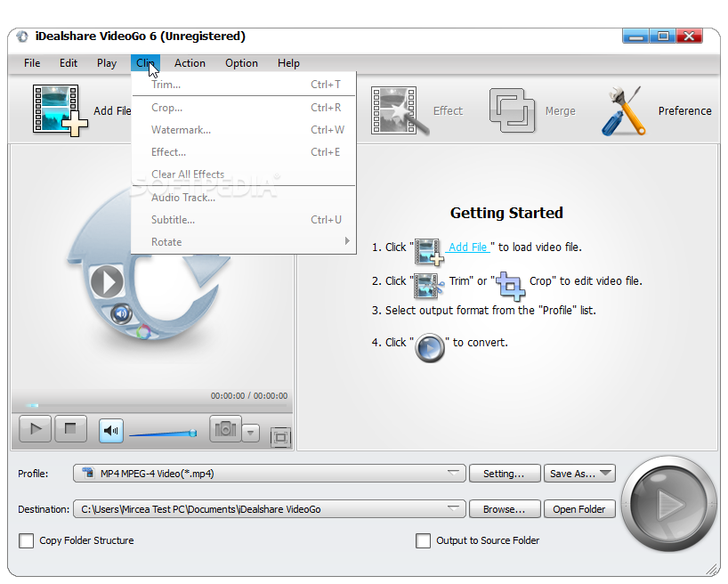Click the round play overlay in preview area

click(x=107, y=281)
